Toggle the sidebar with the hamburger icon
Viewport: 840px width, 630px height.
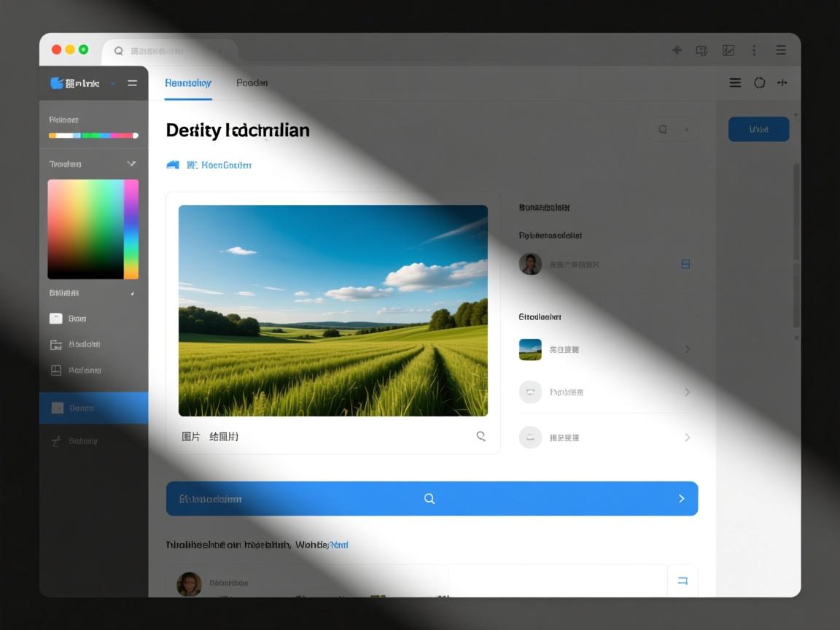click(132, 83)
